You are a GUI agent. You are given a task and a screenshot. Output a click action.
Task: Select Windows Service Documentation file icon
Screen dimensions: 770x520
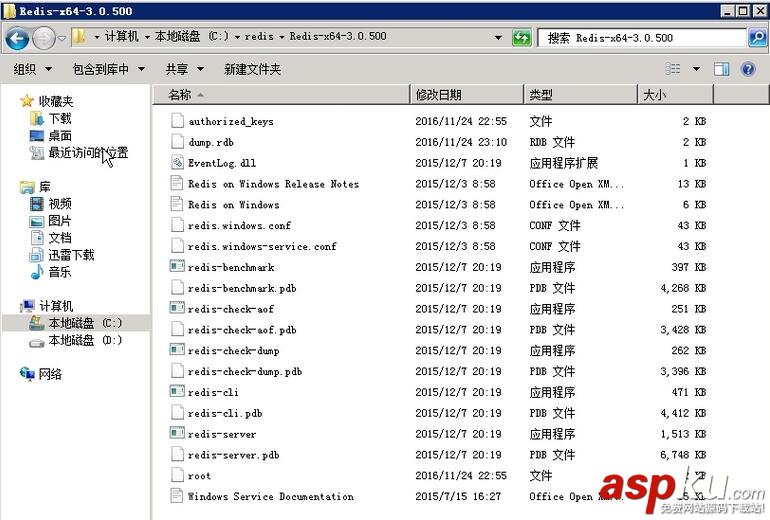(x=177, y=496)
